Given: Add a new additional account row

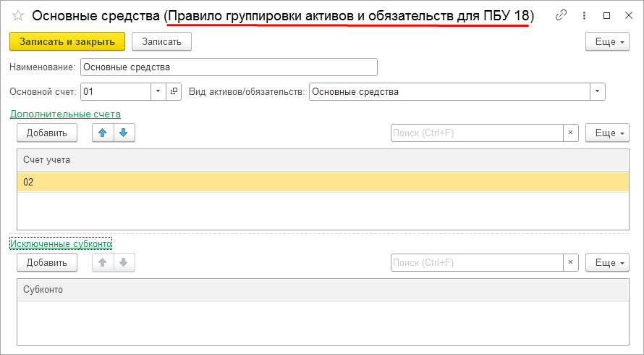Looking at the screenshot, I should [47, 133].
